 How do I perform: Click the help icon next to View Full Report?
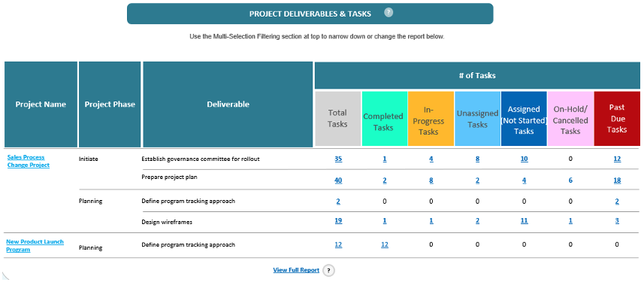pos(329,271)
